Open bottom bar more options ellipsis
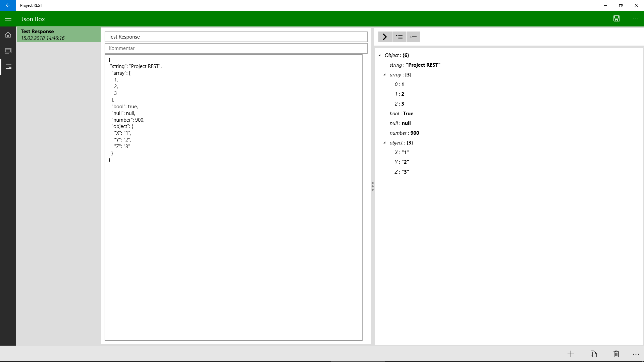 (636, 354)
